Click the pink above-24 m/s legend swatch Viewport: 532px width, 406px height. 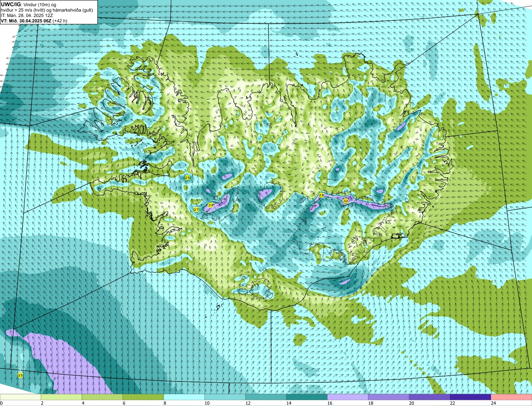click(512, 397)
